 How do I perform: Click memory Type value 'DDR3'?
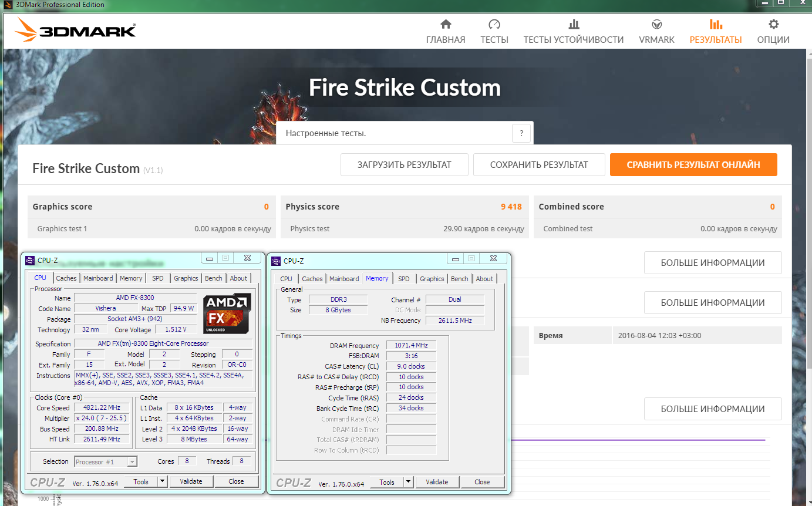point(338,299)
